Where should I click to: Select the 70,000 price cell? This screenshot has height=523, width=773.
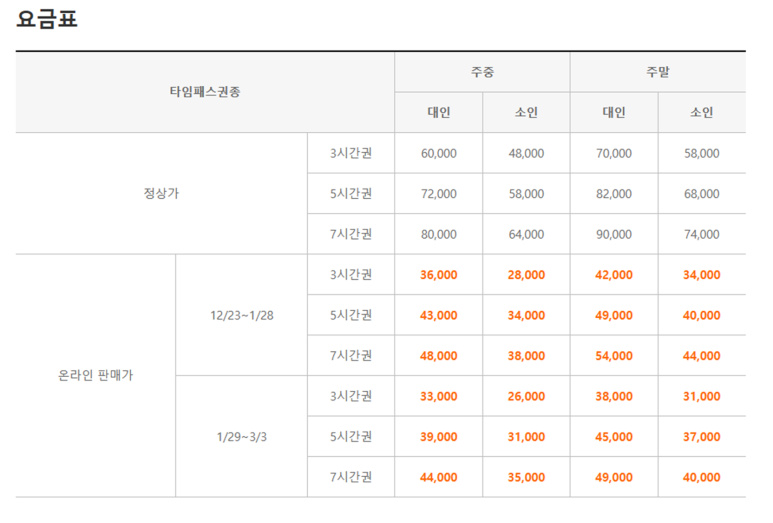pos(614,153)
